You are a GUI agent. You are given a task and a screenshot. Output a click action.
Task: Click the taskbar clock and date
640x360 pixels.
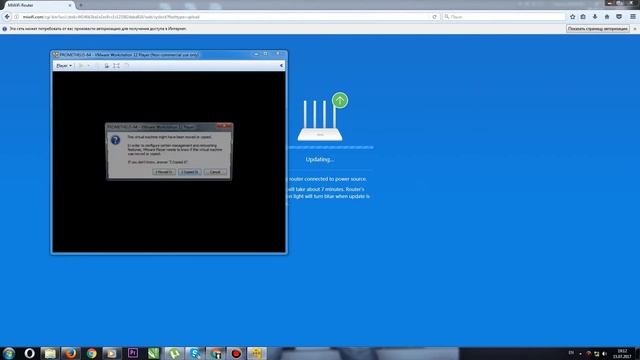pos(622,353)
